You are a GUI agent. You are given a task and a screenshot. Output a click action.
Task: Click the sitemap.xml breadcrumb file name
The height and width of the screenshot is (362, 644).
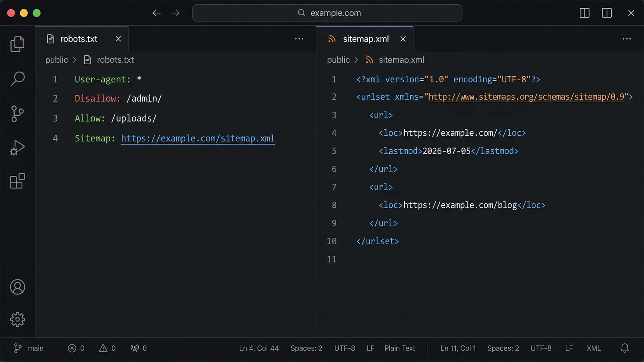401,60
